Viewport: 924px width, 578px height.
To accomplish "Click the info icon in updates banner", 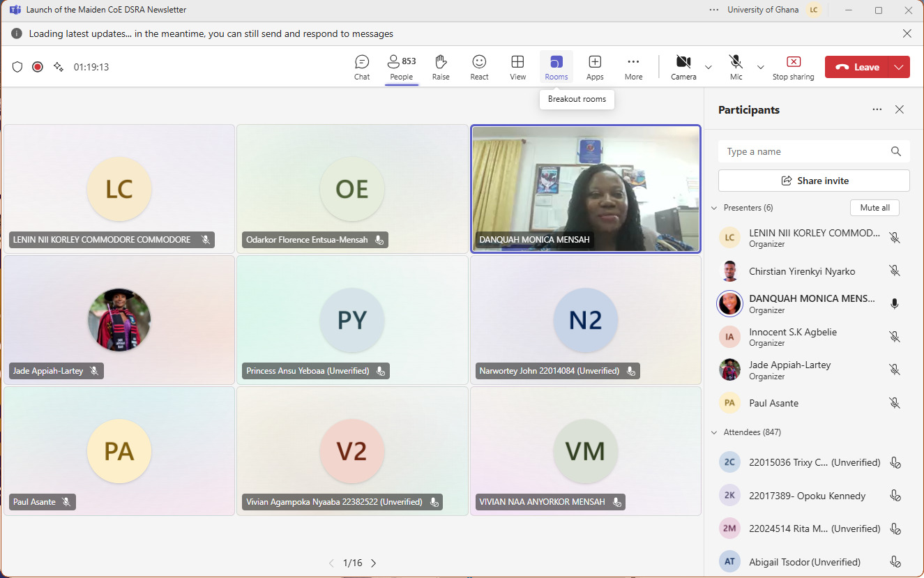I will pyautogui.click(x=17, y=33).
